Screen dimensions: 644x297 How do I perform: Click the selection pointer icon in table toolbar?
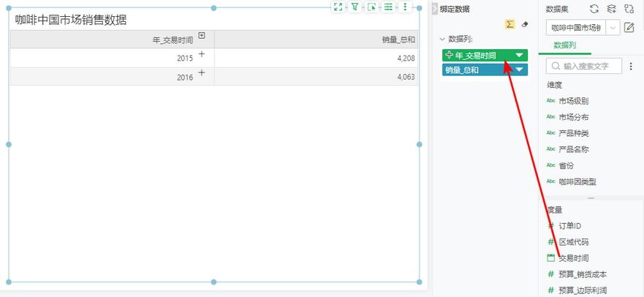[371, 7]
